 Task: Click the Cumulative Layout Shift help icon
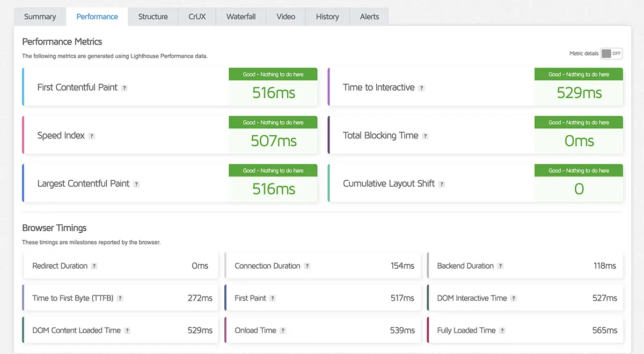click(442, 184)
